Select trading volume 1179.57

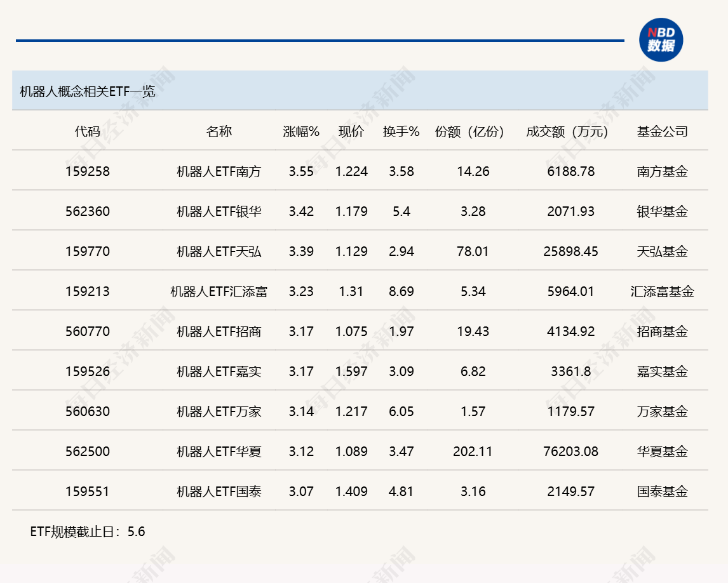[570, 411]
